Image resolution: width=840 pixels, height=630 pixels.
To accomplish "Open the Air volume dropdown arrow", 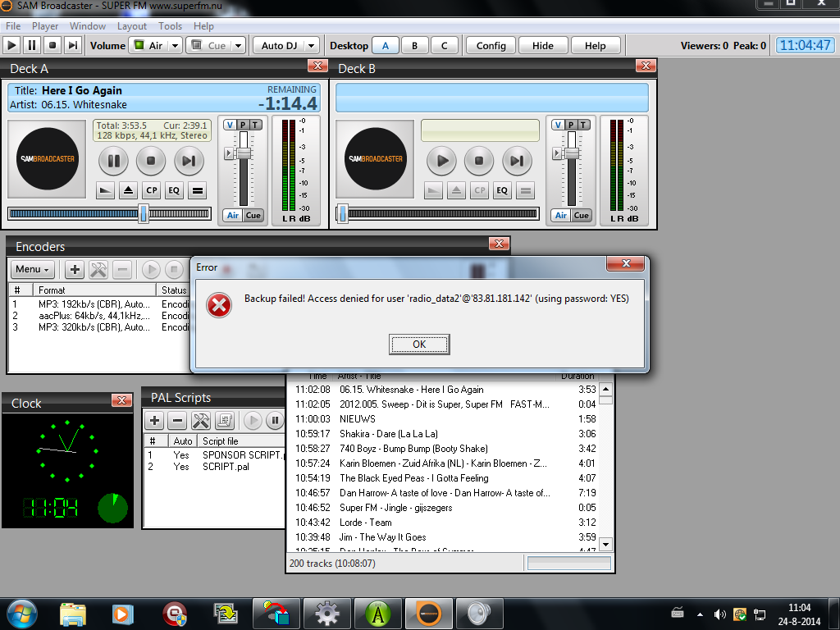I will [x=176, y=46].
